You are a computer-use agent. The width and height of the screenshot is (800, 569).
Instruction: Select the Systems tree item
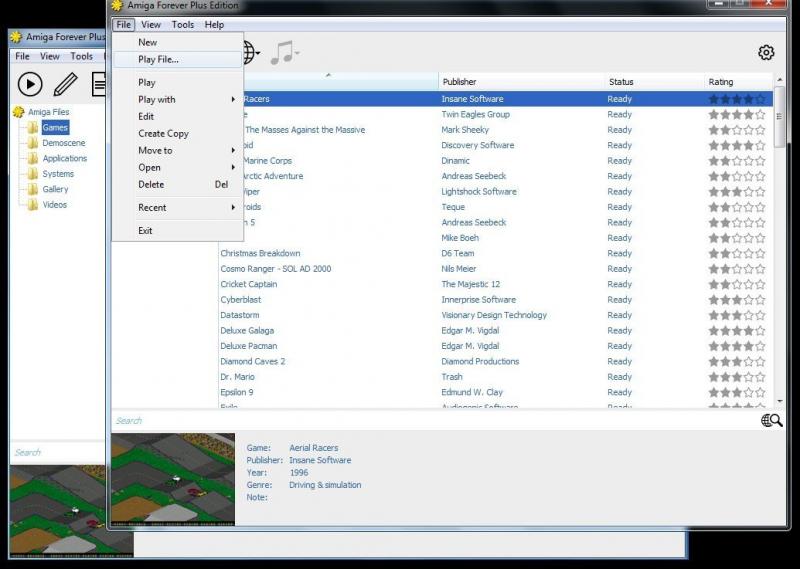click(58, 174)
